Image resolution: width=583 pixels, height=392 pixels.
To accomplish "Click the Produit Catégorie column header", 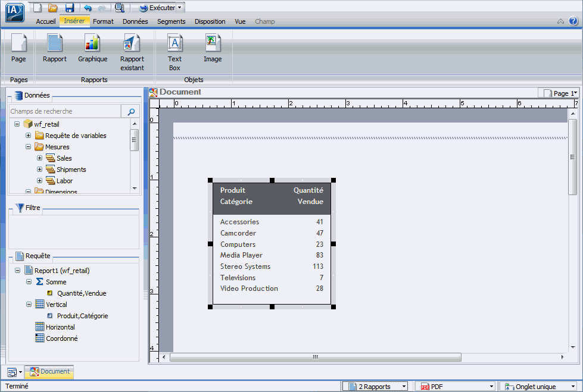I will 236,196.
